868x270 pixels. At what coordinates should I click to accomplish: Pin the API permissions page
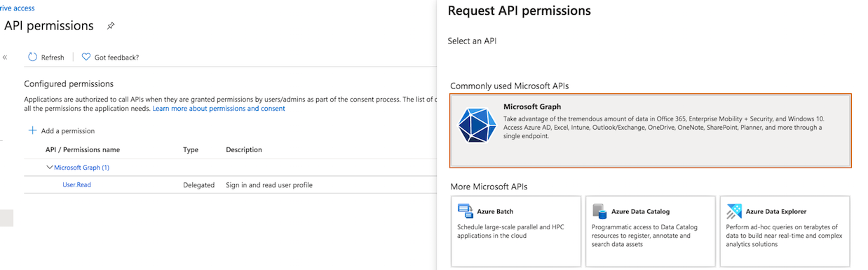[110, 26]
